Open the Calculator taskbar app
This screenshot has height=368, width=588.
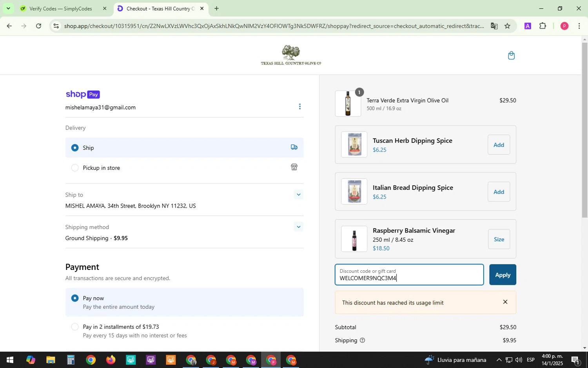pos(71,360)
